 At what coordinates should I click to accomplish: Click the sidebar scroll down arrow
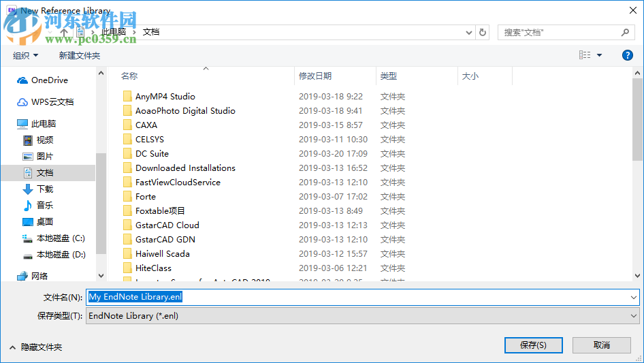tap(101, 276)
